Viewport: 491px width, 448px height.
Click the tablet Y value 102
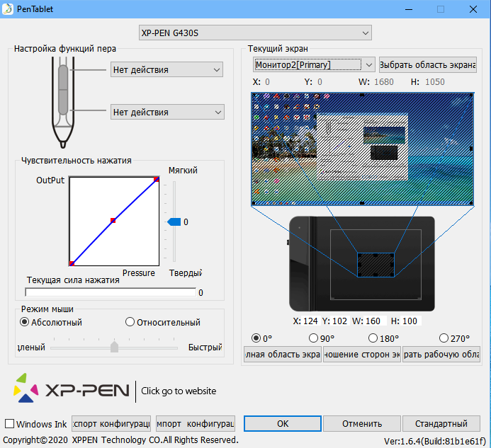tap(340, 321)
